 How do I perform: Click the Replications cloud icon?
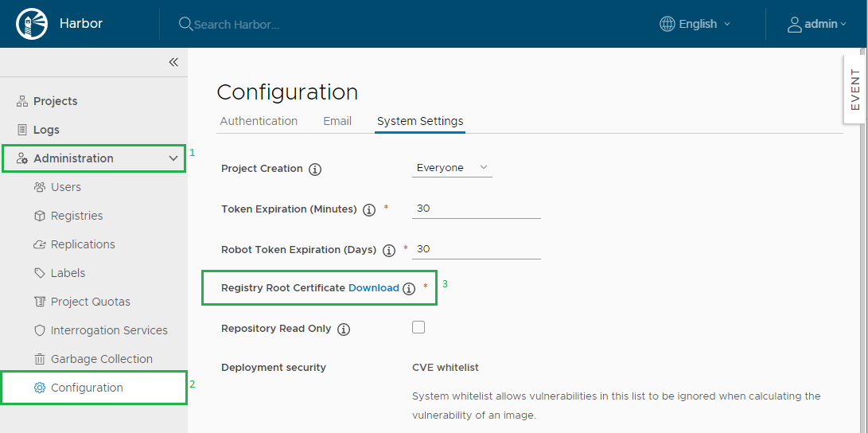click(x=39, y=244)
